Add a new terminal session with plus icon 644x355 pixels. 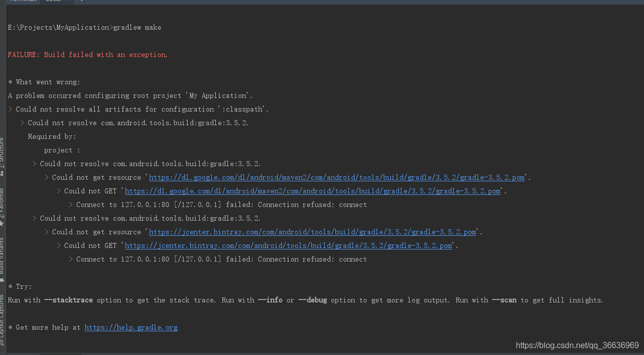click(82, 2)
